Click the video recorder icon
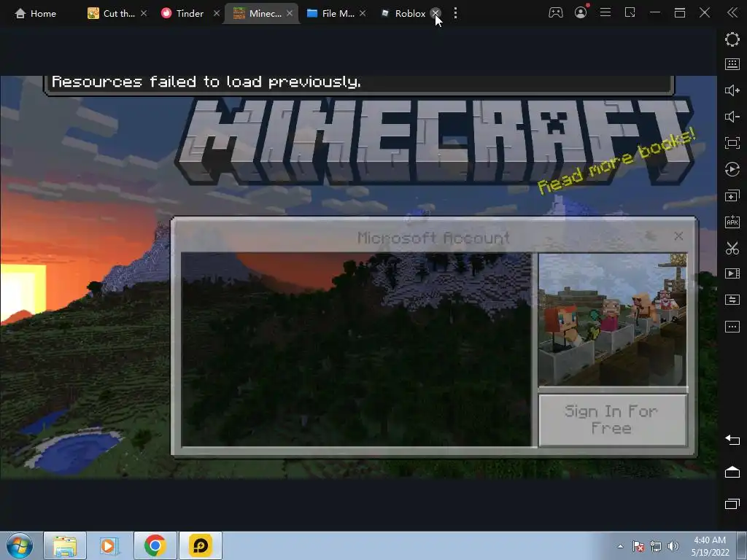This screenshot has height=560, width=747. pos(732,273)
